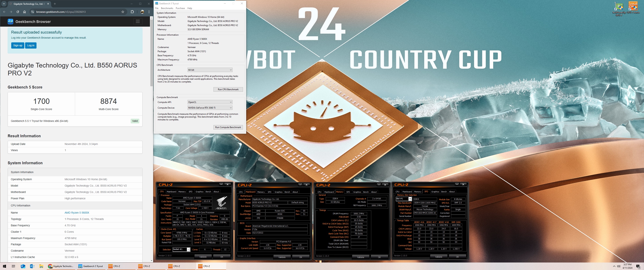Run the CPU Benchmark

[228, 89]
